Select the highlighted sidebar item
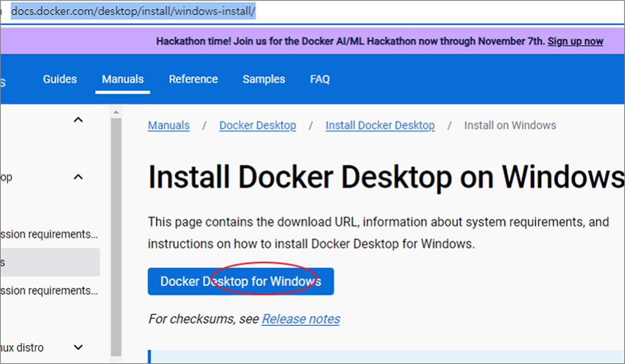The width and height of the screenshot is (625, 364). (x=50, y=262)
